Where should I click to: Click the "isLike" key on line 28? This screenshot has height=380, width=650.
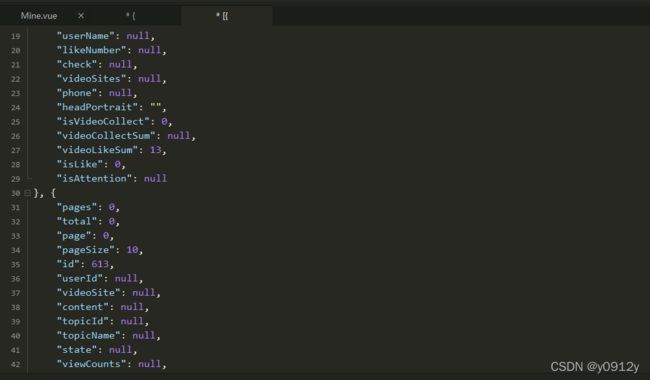80,165
